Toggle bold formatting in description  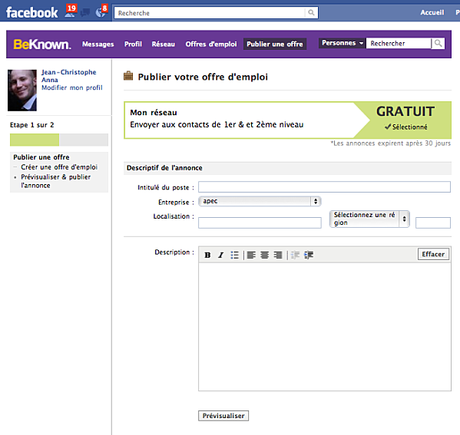(207, 255)
